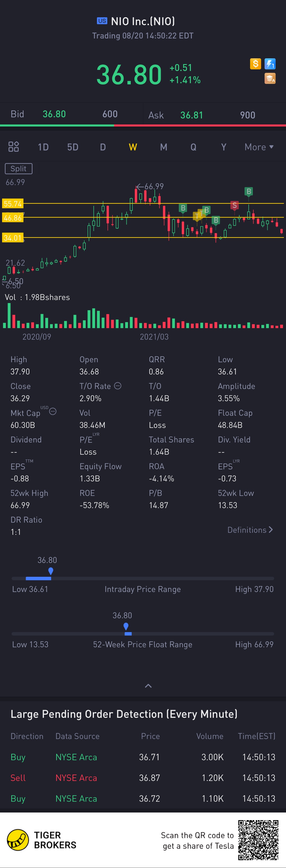This screenshot has height=868, width=286.
Task: Tap the Ask size 900
Action: click(248, 115)
